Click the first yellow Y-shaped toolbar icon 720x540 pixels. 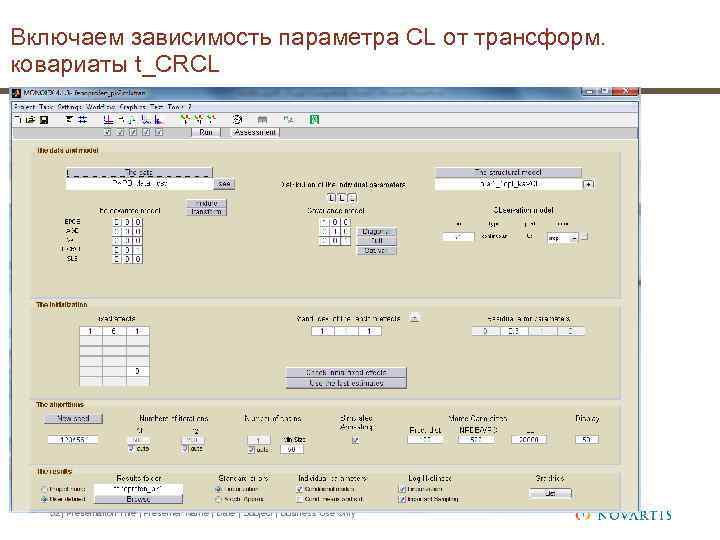[185, 119]
